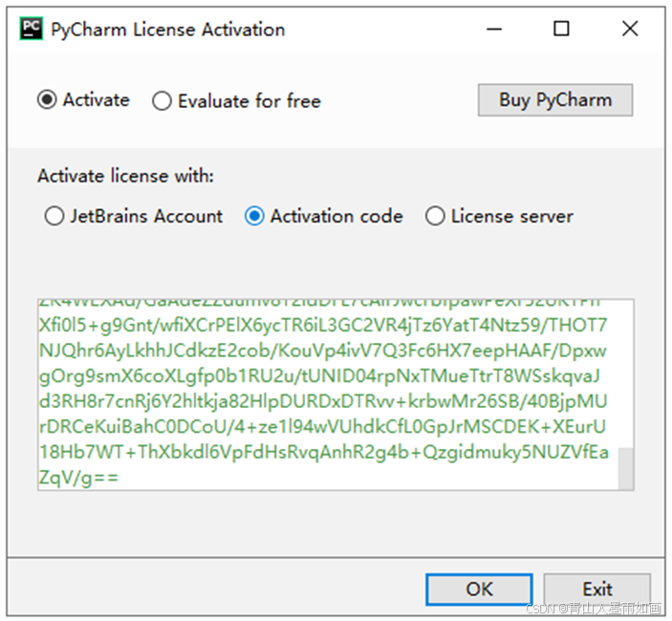Confirm activation with OK button
The image size is (672, 621).
click(479, 589)
